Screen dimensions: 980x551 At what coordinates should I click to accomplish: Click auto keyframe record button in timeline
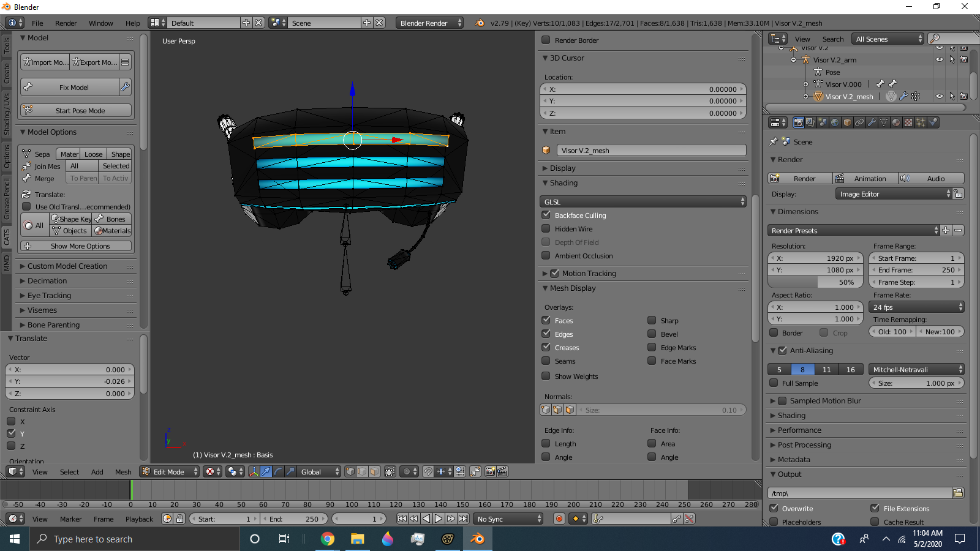(559, 519)
